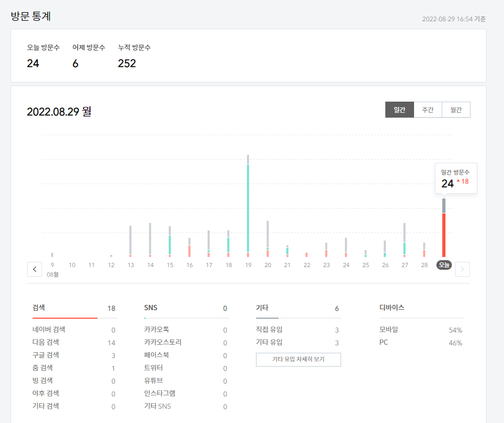Click the 기타 SNS row

click(186, 407)
